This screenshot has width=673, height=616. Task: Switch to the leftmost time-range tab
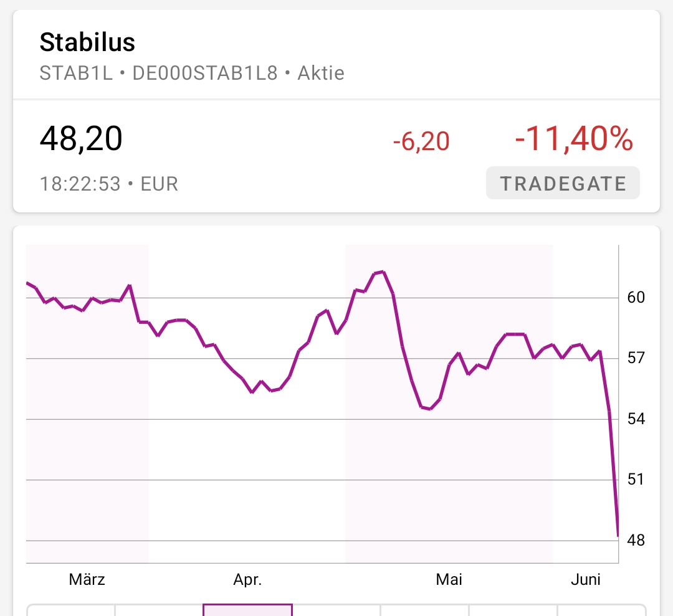71,610
